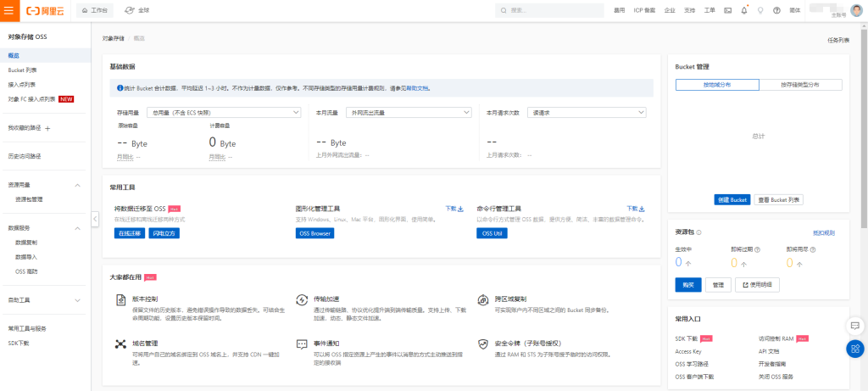Collapse the 资源用量 sidebar section
The width and height of the screenshot is (868, 391).
coord(77,185)
